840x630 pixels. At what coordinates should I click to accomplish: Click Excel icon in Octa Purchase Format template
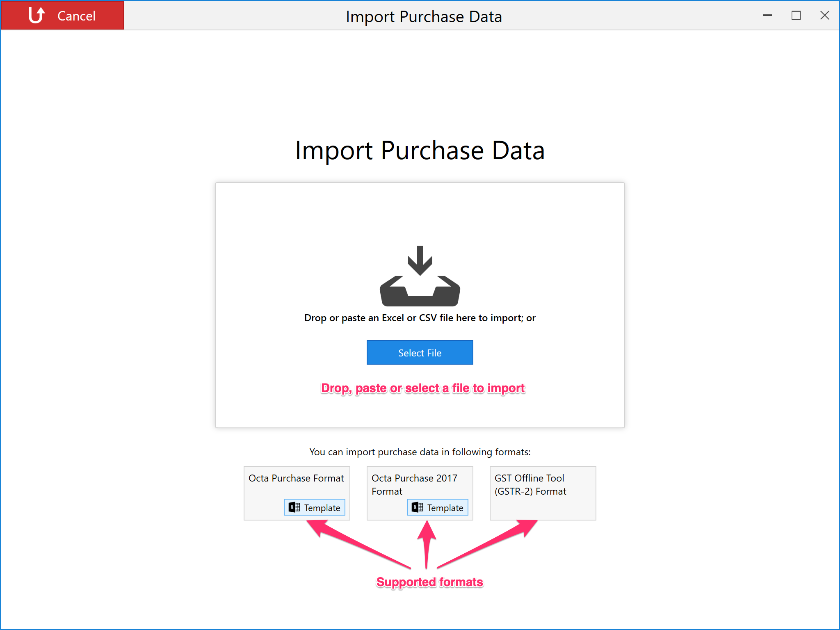[x=294, y=507]
